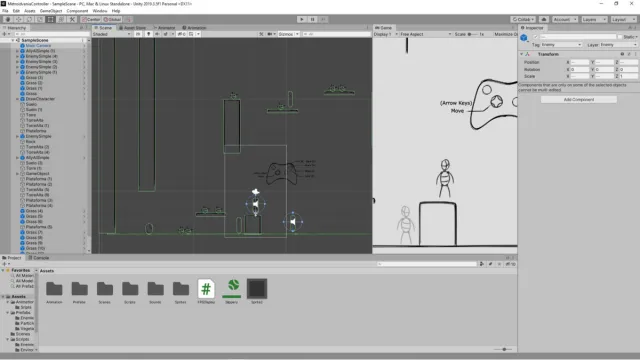Expand GameObject node in Hierarchy

(x=17, y=173)
